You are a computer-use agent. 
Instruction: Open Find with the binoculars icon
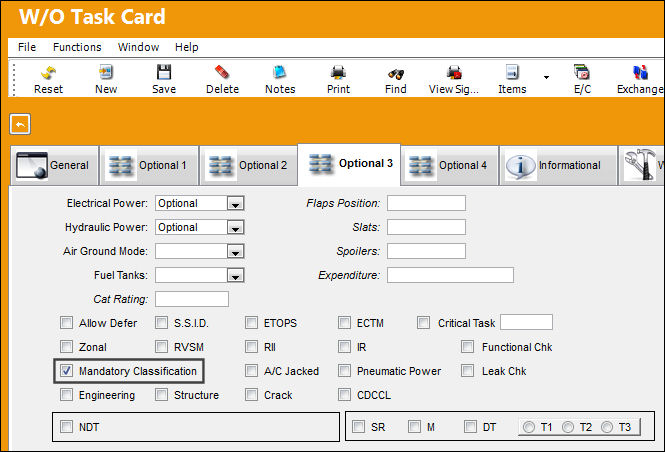pyautogui.click(x=396, y=73)
